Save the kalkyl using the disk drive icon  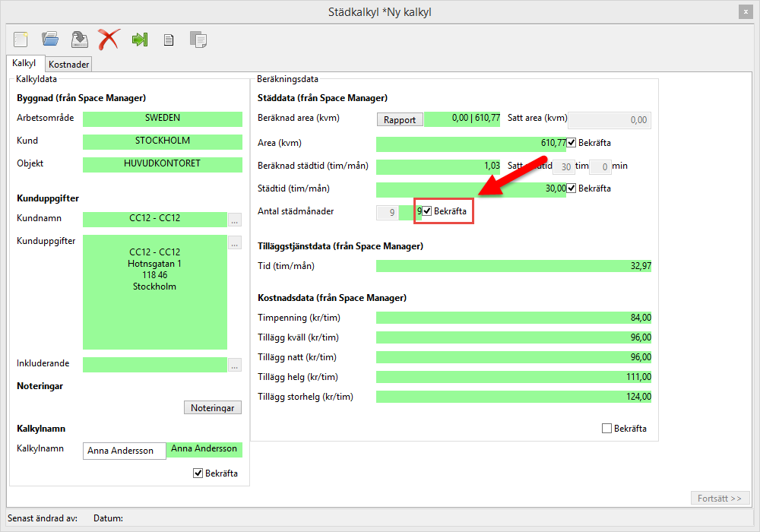[79, 39]
